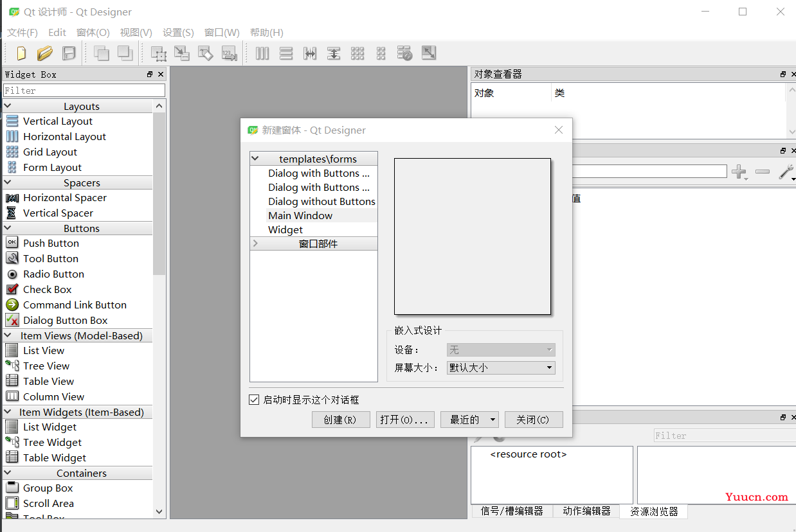Click Lay Out Vertically in Splitter icon
This screenshot has width=796, height=532.
pos(334,53)
